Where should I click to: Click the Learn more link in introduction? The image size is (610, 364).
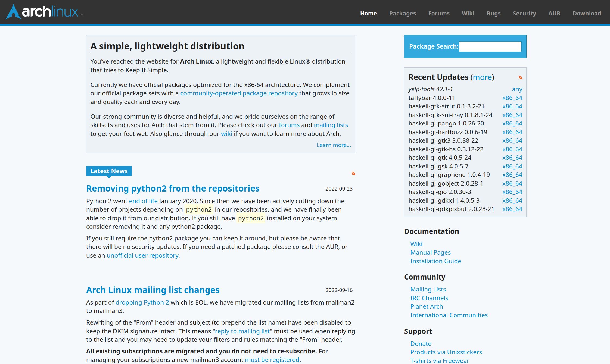click(333, 145)
